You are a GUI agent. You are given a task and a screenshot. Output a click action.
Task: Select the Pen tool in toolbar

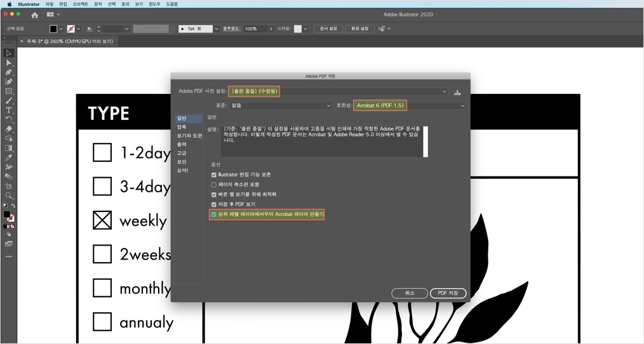tap(9, 72)
